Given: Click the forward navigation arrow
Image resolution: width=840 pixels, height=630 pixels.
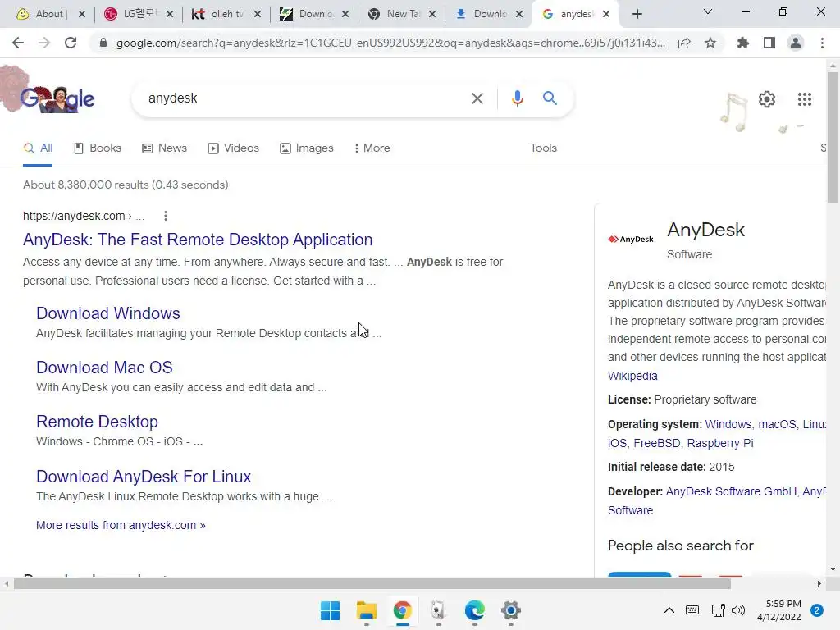Looking at the screenshot, I should [x=44, y=43].
